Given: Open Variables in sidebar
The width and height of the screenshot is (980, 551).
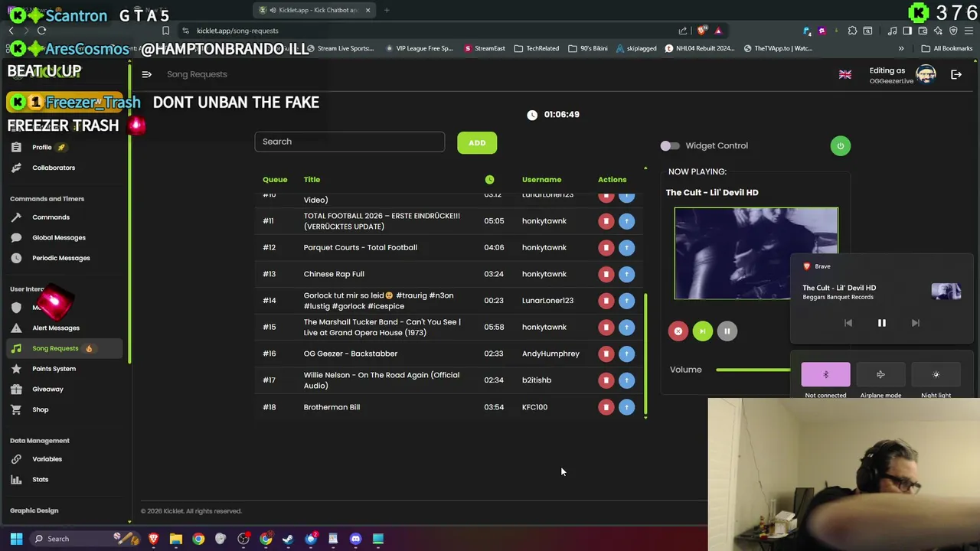Looking at the screenshot, I should click(47, 459).
